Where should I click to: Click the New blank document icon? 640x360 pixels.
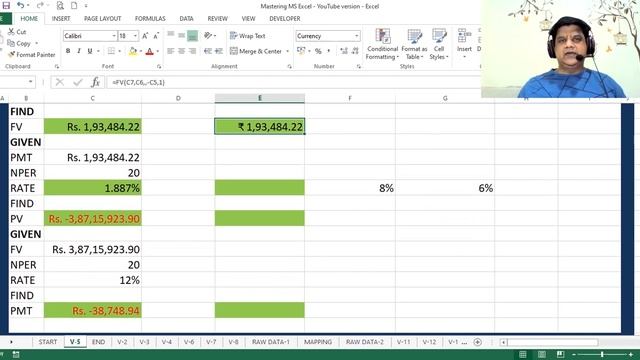coord(74,6)
